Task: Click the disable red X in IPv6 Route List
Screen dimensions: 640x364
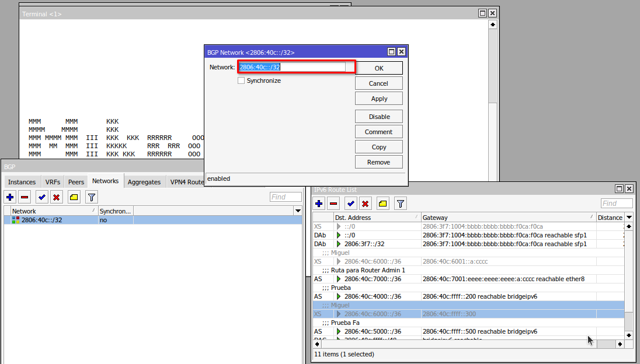Action: point(365,204)
